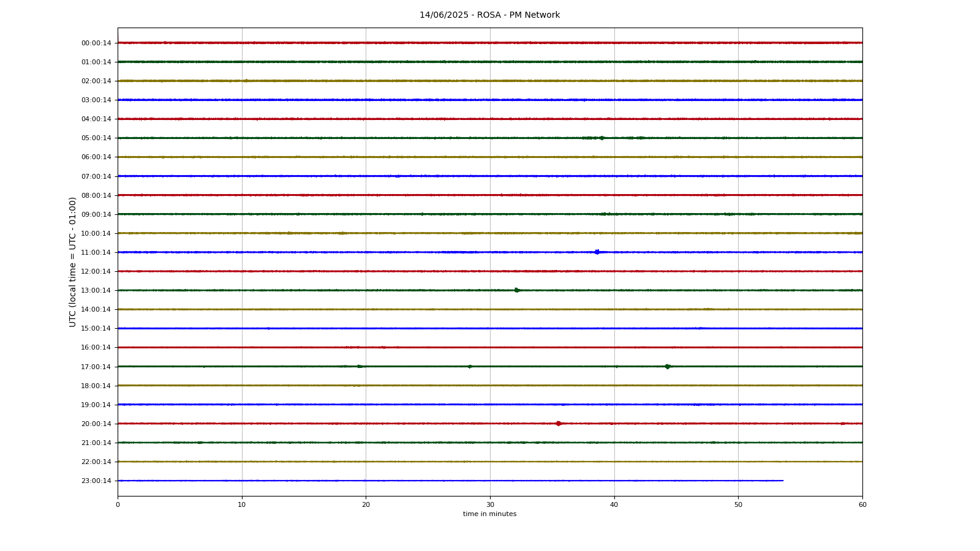Image resolution: width=980 pixels, height=551 pixels.
Task: Click the plot title '14/06/2025 - ROSA - PM Network'
Action: point(489,15)
